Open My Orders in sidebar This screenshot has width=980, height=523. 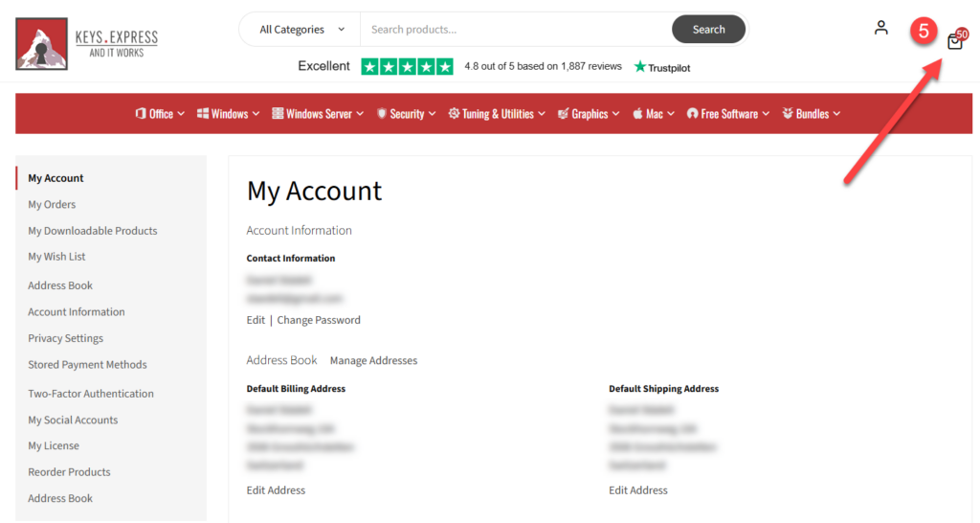pyautogui.click(x=52, y=204)
